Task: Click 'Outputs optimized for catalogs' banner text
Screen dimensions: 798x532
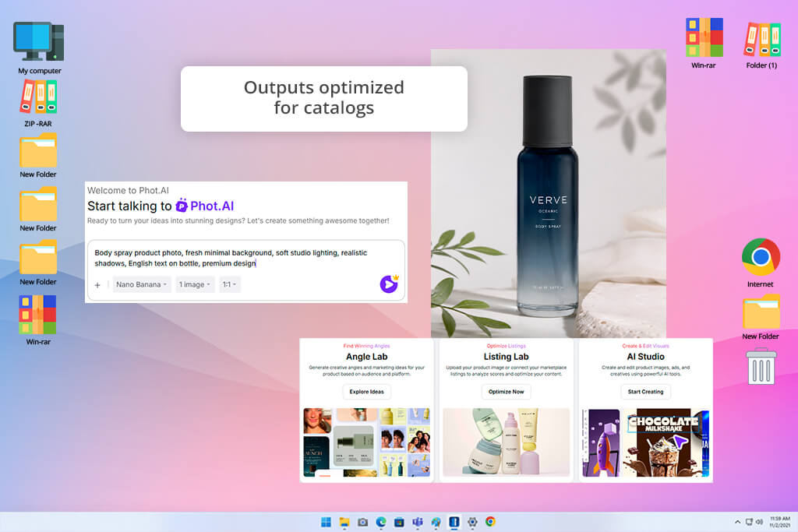Action: coord(323,97)
